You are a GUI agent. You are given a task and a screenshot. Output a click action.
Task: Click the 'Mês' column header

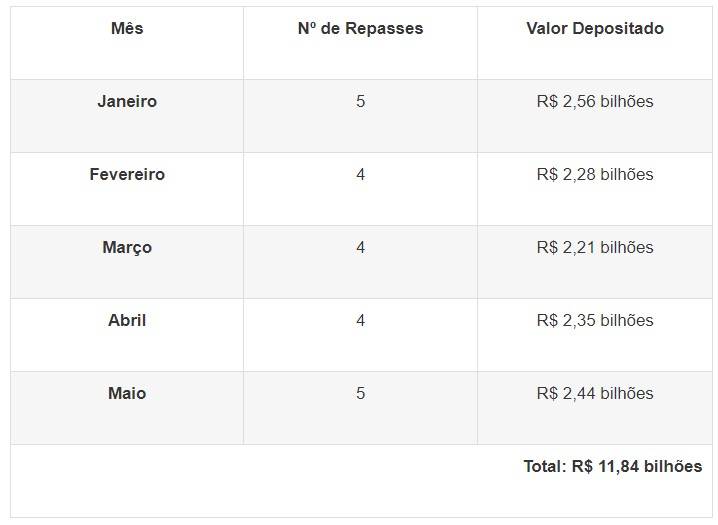(127, 29)
